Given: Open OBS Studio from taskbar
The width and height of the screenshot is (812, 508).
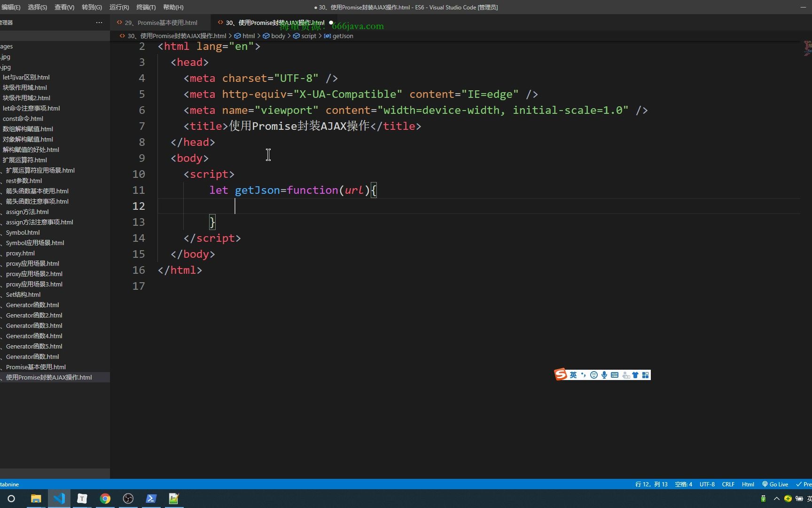Looking at the screenshot, I should (x=128, y=499).
